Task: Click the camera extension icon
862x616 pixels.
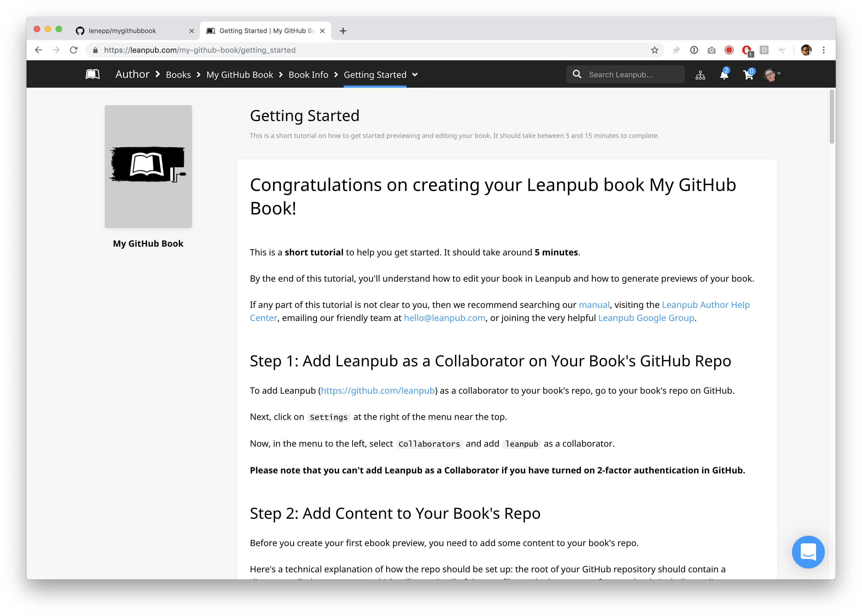Action: click(x=711, y=50)
